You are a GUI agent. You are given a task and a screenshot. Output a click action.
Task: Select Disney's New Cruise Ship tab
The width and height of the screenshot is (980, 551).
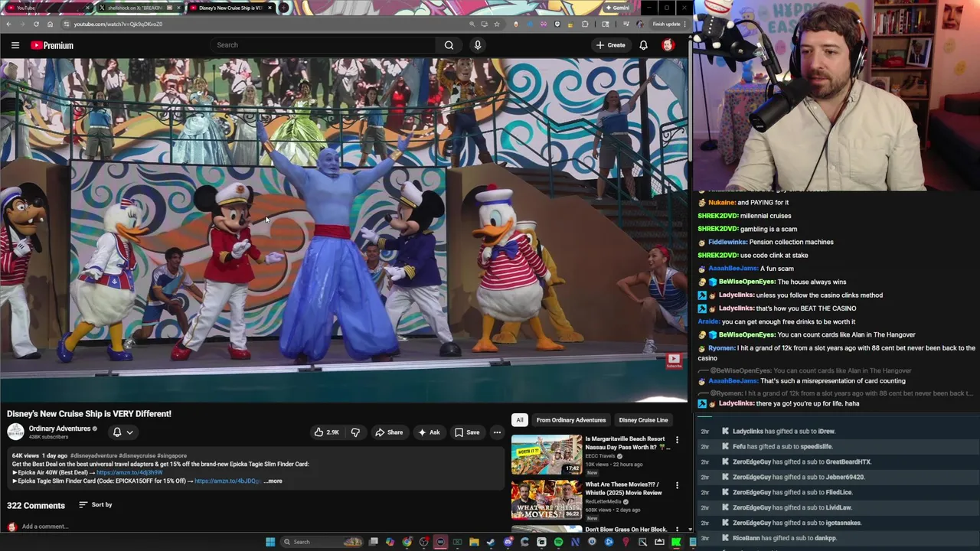coord(230,8)
